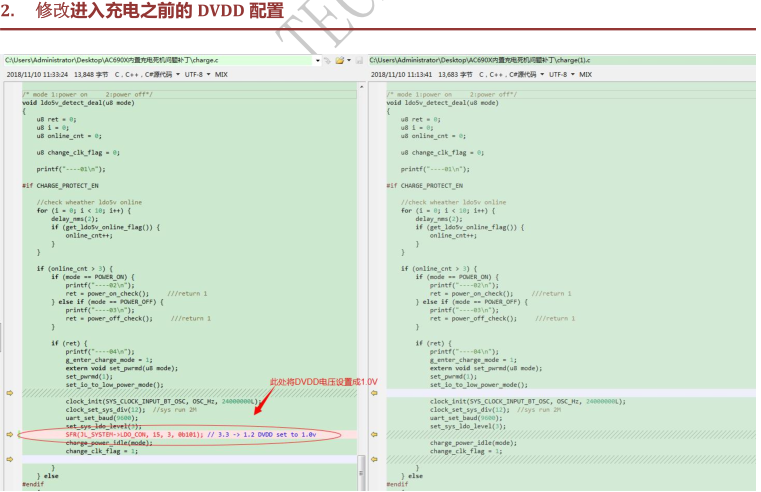Click 'printf("----01\n");' in the left pane
761x492 pixels.
pyautogui.click(x=71, y=169)
